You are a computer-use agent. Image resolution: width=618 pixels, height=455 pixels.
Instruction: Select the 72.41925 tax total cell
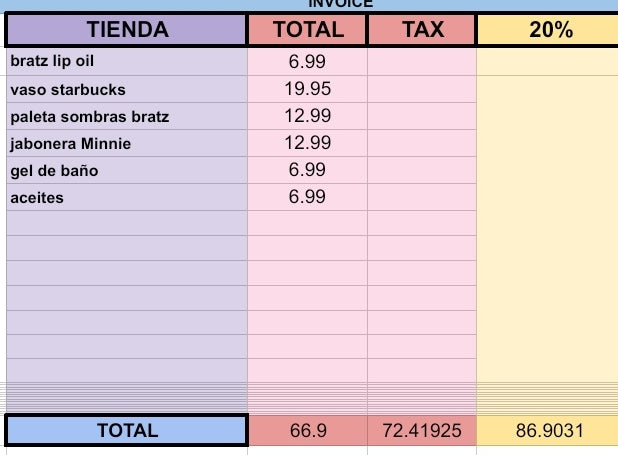[x=422, y=431]
